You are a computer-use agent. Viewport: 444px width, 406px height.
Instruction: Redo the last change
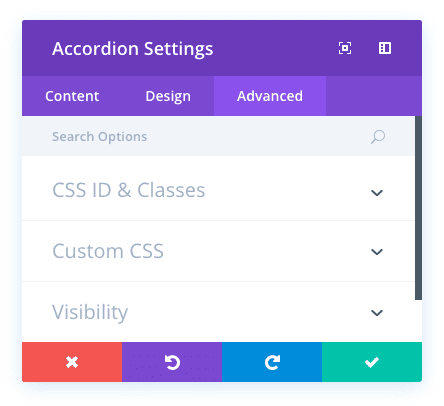coord(272,362)
